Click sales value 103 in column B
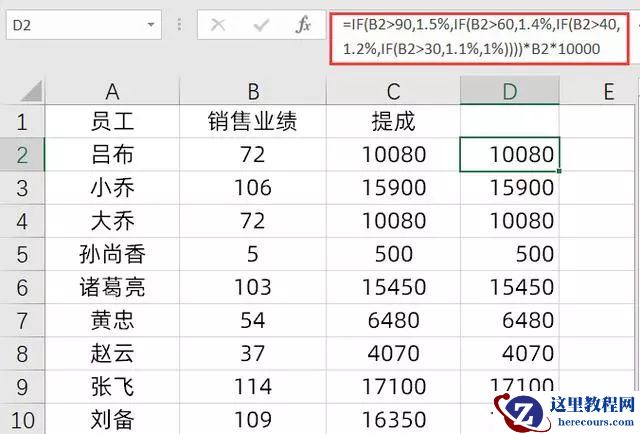This screenshot has height=434, width=640. click(x=253, y=287)
